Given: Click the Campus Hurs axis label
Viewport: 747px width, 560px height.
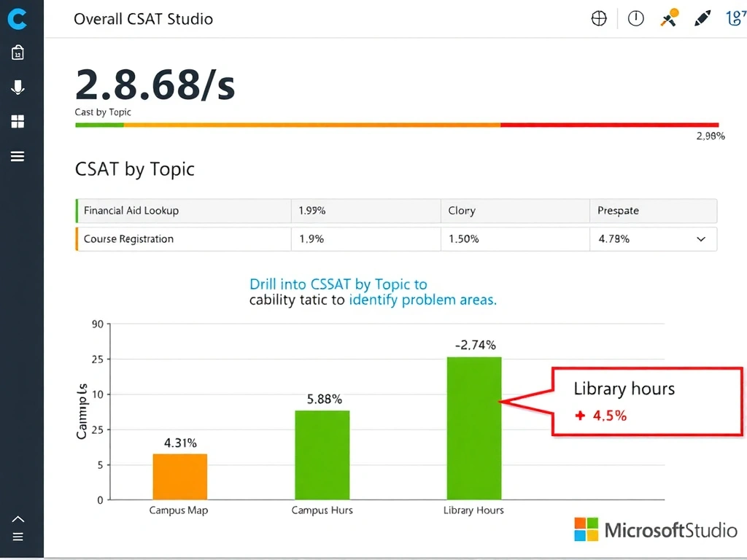Looking at the screenshot, I should pos(322,510).
